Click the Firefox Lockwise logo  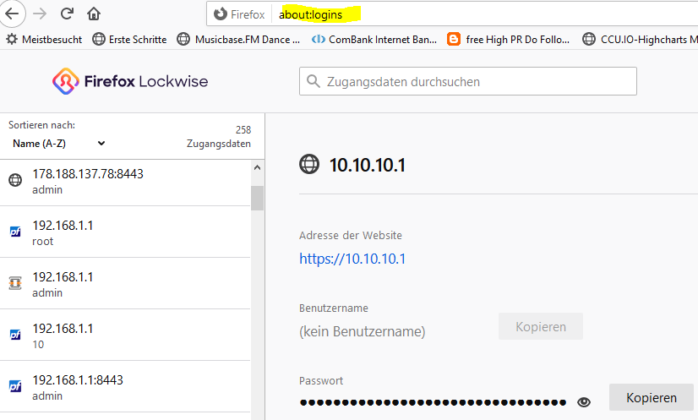130,81
